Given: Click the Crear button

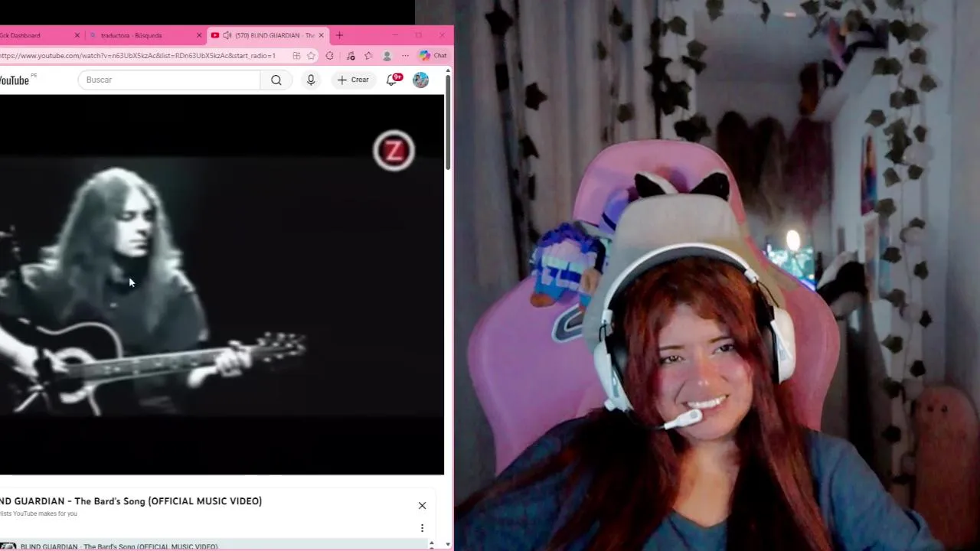Looking at the screenshot, I should tap(353, 80).
